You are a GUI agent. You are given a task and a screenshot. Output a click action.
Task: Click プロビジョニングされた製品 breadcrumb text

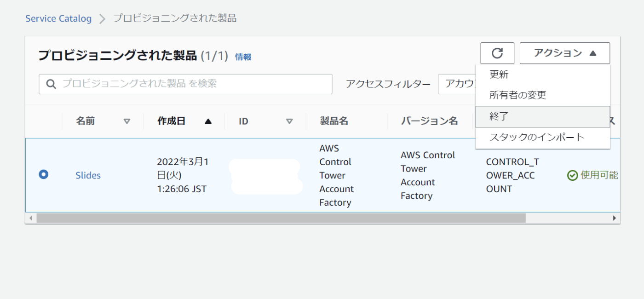tap(175, 18)
